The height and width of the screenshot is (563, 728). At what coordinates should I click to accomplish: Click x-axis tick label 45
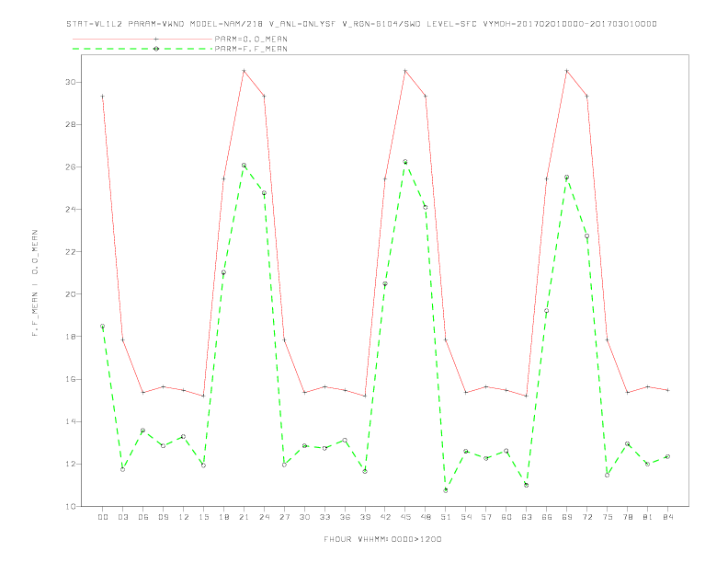[x=405, y=517]
